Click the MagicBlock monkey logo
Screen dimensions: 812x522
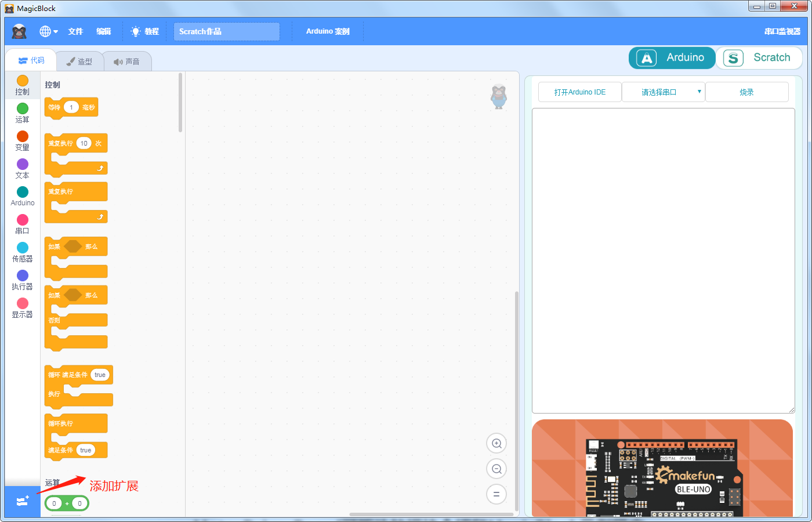pos(19,31)
